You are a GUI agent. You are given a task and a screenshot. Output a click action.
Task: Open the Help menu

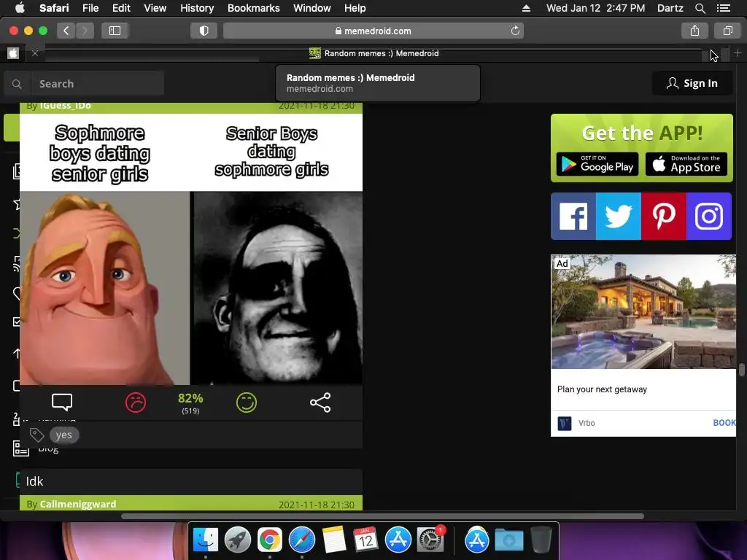click(355, 8)
